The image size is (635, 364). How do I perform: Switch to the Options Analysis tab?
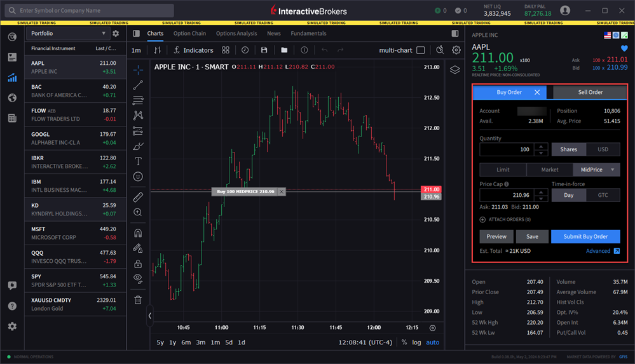[236, 34]
